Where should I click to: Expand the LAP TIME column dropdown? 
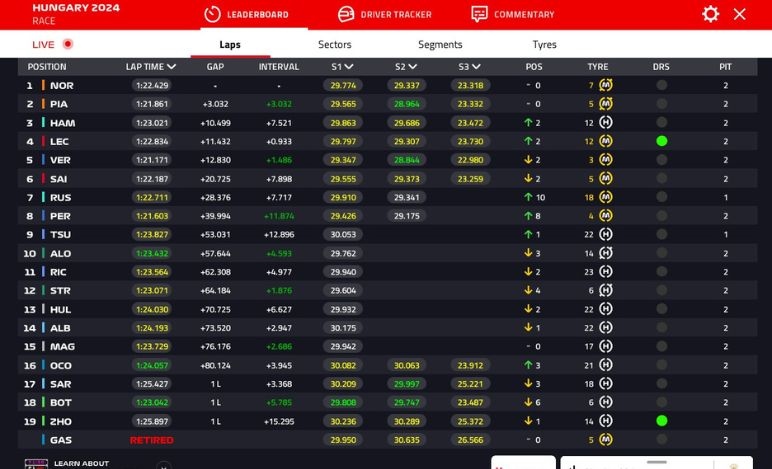click(172, 67)
